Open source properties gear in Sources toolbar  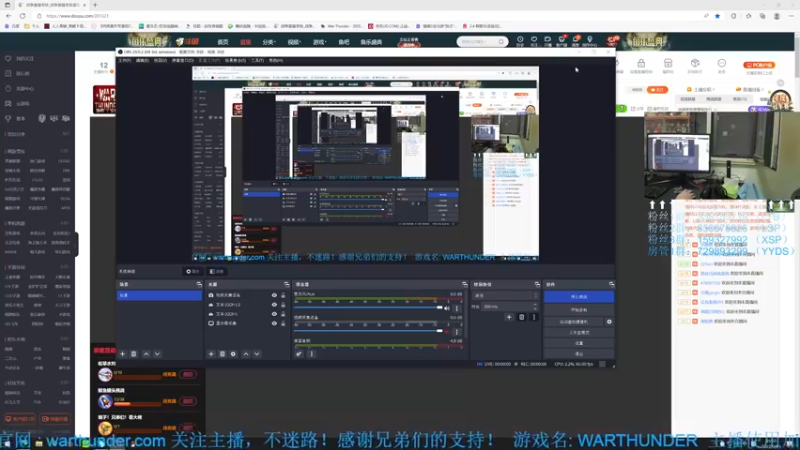(233, 354)
